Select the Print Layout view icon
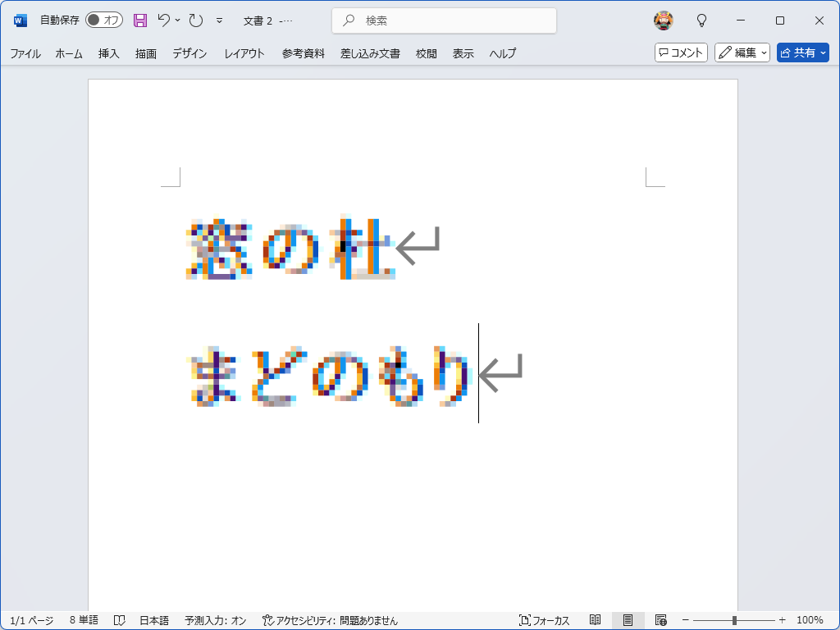The width and height of the screenshot is (840, 630). 628,621
